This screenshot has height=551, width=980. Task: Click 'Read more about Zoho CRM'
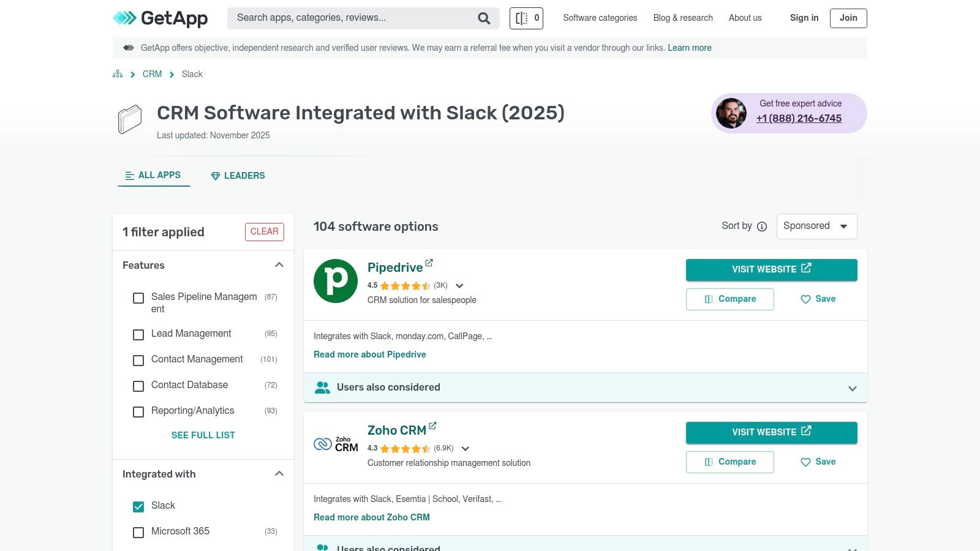(x=372, y=517)
